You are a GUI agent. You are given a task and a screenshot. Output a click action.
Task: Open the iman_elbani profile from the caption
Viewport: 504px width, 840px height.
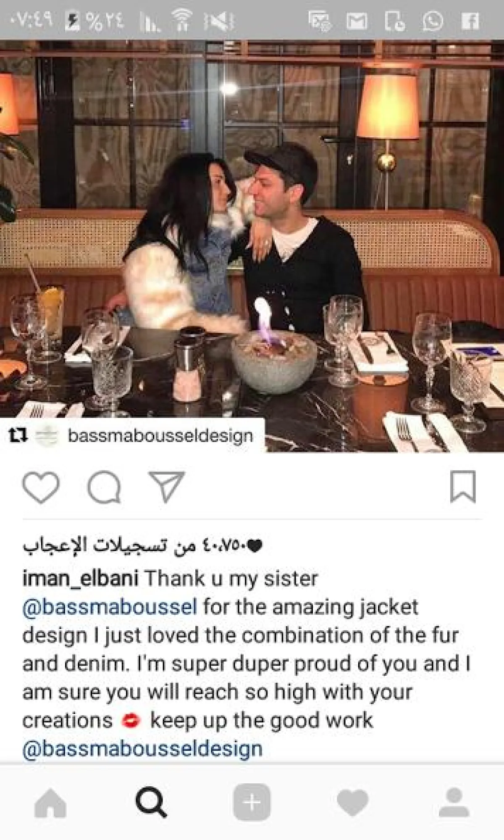(x=80, y=579)
